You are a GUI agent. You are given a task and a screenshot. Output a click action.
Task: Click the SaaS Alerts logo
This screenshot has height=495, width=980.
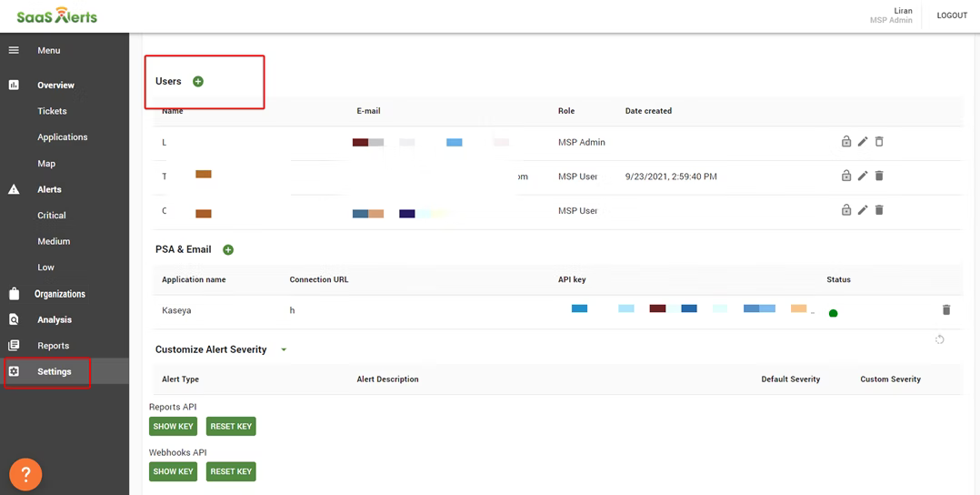[x=56, y=16]
